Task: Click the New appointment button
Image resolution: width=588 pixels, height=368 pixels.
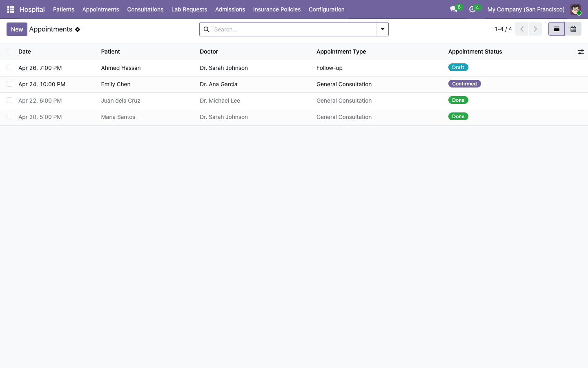Action: tap(17, 29)
